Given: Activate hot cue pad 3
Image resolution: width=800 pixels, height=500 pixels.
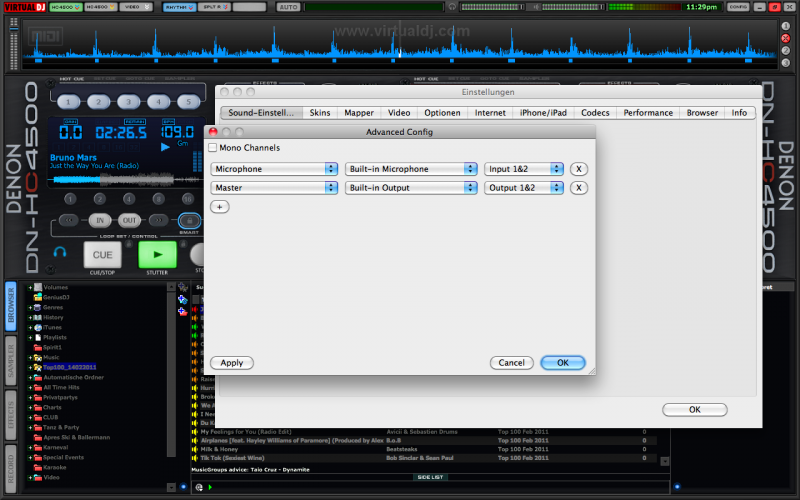Looking at the screenshot, I should click(x=128, y=102).
